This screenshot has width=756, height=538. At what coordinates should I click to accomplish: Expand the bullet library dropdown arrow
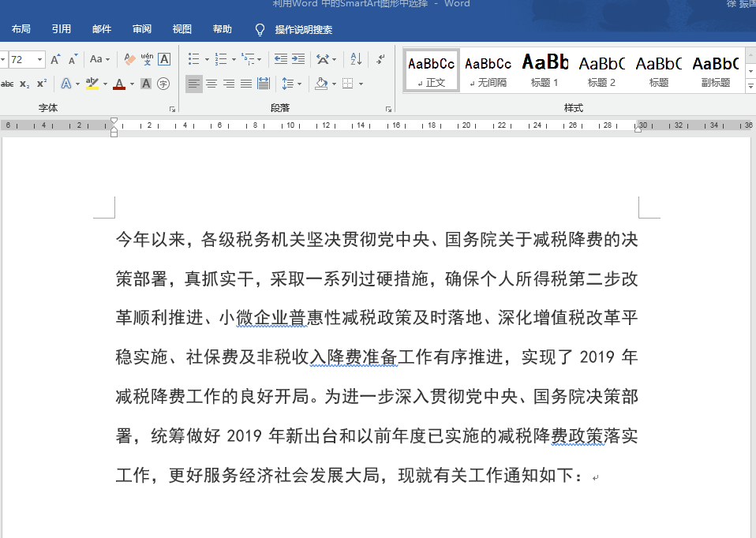pyautogui.click(x=207, y=60)
